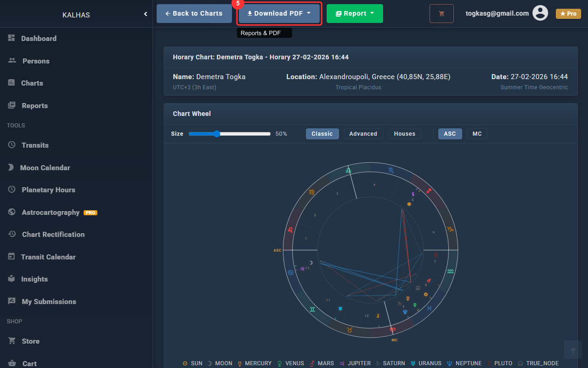
Task: Switch chart wheel to Advanced mode
Action: pos(363,134)
